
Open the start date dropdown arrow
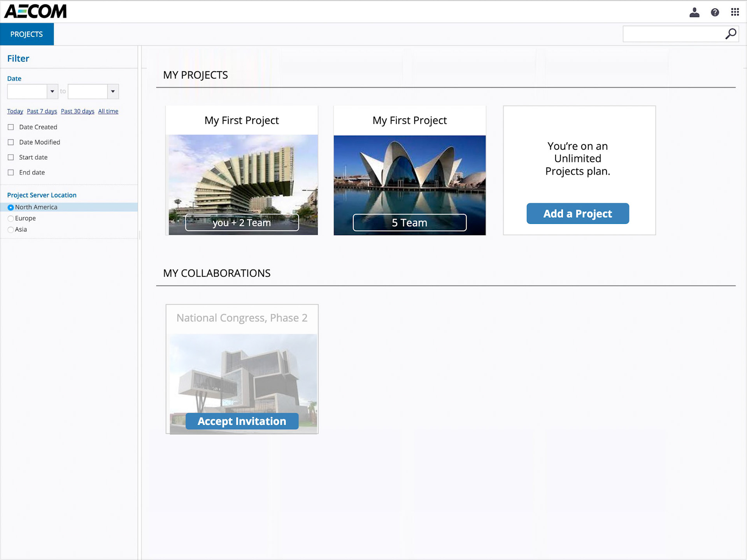click(x=52, y=92)
